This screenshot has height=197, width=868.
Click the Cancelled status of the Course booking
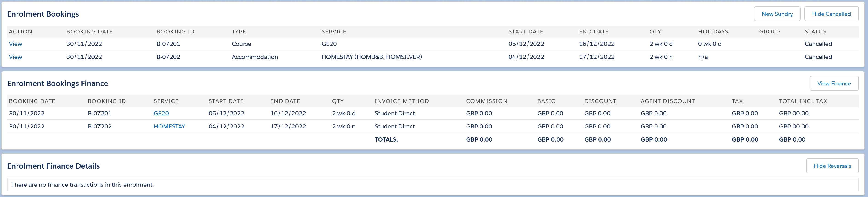tap(818, 44)
